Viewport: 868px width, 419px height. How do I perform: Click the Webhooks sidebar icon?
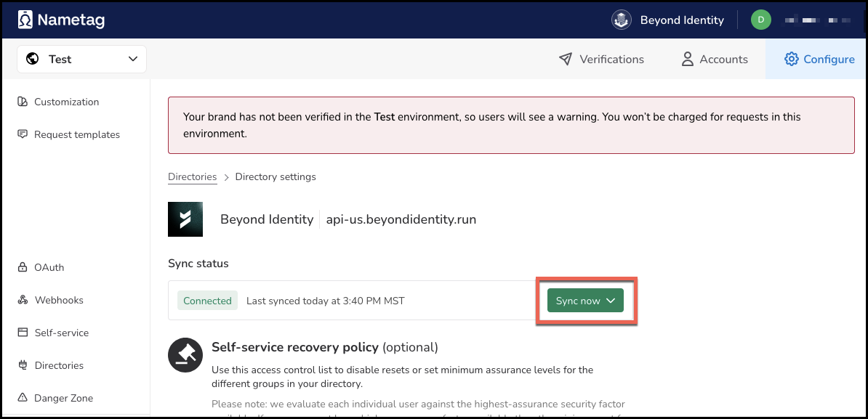23,300
